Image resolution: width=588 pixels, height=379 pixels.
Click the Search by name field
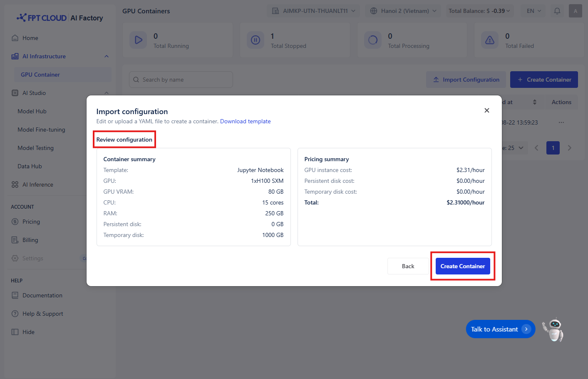coord(181,80)
